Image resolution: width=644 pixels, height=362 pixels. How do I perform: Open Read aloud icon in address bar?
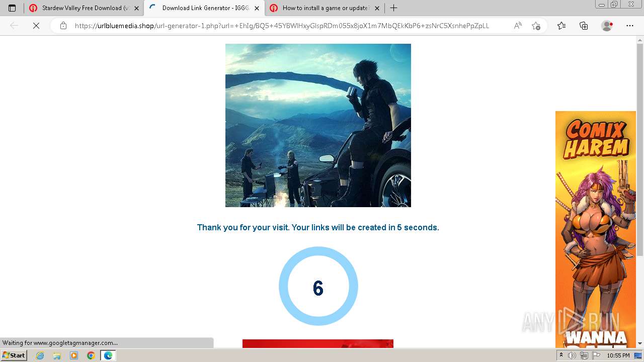518,26
